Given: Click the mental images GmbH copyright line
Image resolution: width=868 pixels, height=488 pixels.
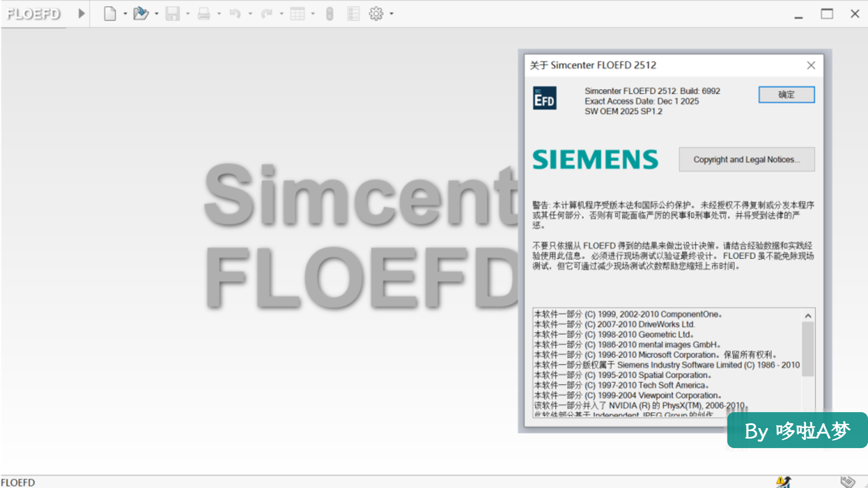Looking at the screenshot, I should [628, 345].
